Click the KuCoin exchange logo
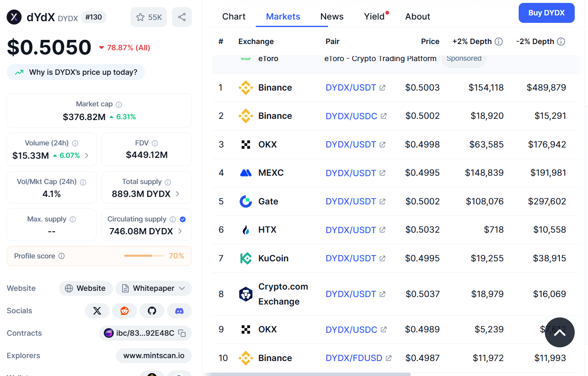This screenshot has height=376, width=588. click(x=246, y=258)
